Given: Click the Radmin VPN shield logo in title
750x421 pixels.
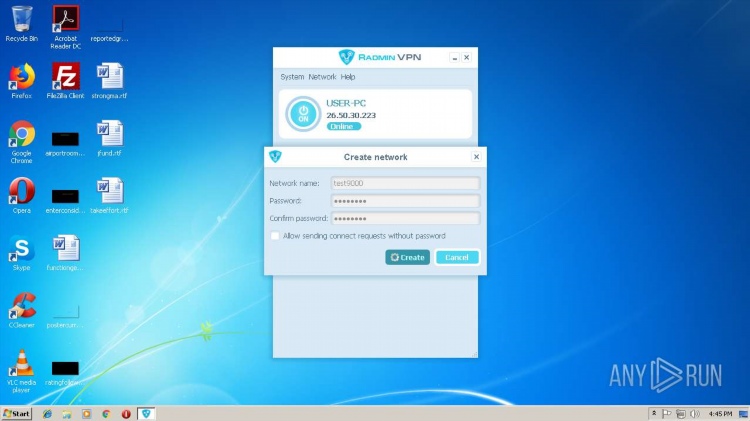Looking at the screenshot, I should click(346, 57).
